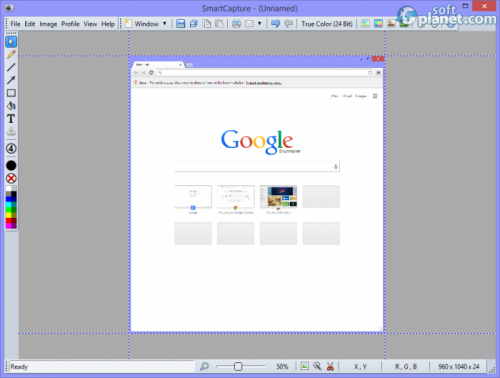The height and width of the screenshot is (378, 500).
Task: Pick the yellow palette swatch
Action: click(8, 215)
